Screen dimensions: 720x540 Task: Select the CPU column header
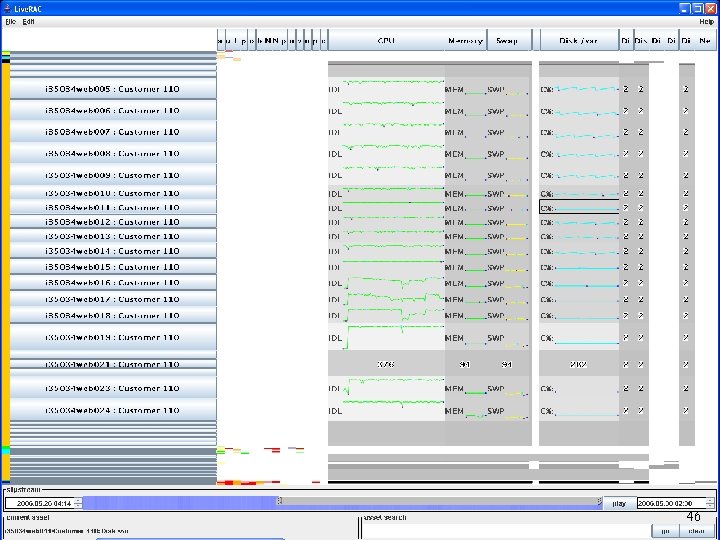pyautogui.click(x=386, y=40)
